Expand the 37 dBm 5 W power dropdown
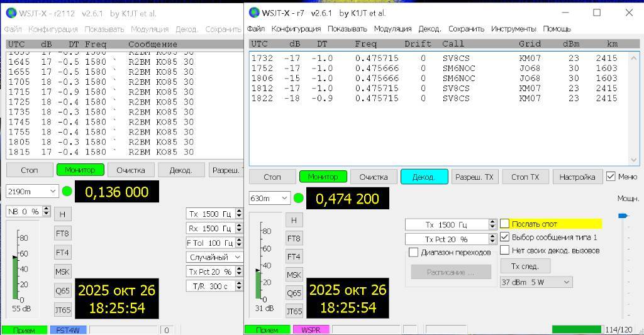 click(x=536, y=282)
